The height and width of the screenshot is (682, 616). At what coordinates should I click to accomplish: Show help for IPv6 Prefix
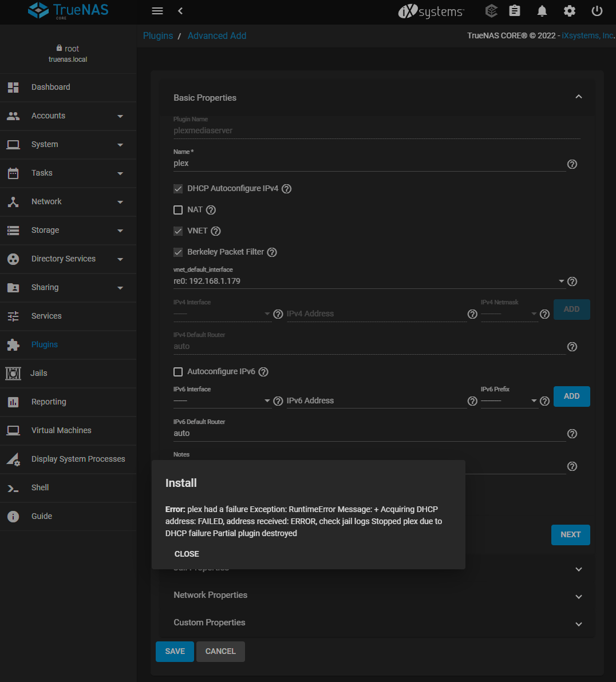coord(544,401)
